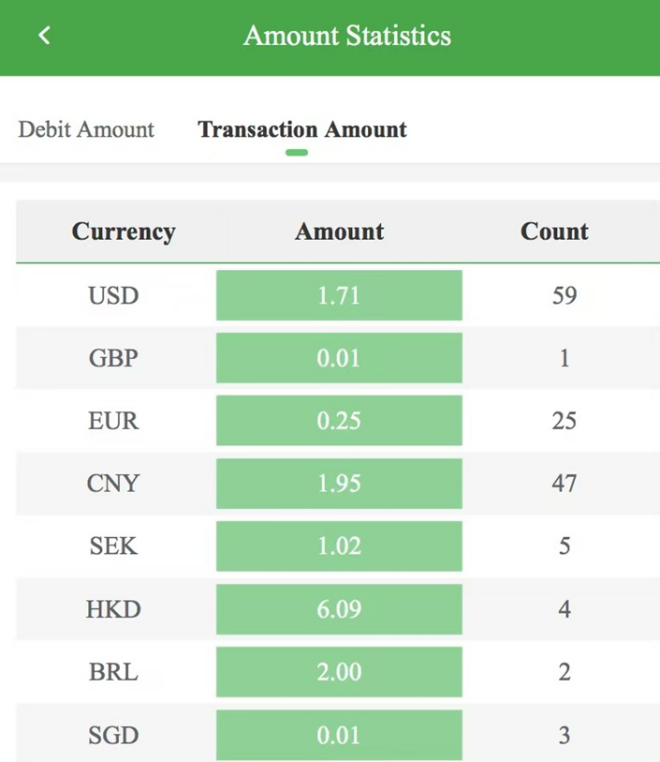Click the Currency column header
The height and width of the screenshot is (762, 660).
(123, 232)
